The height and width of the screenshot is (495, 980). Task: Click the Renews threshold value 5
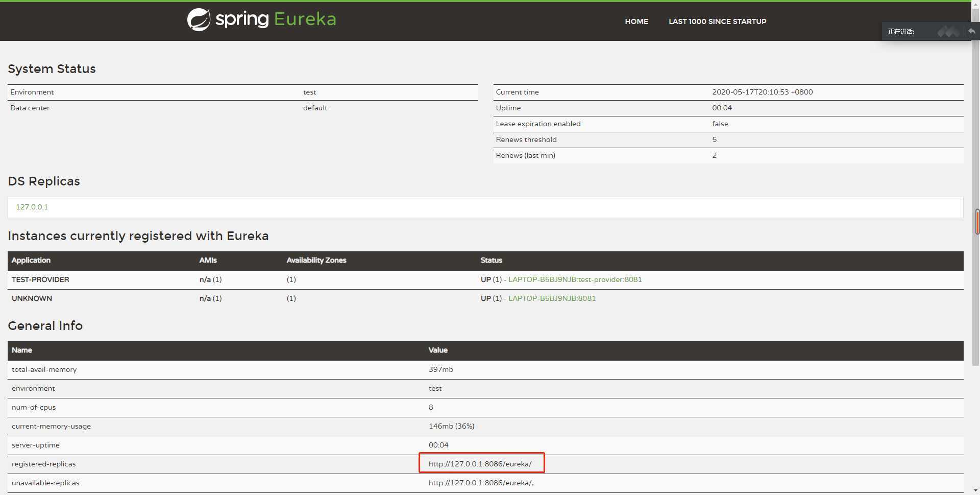pyautogui.click(x=715, y=139)
